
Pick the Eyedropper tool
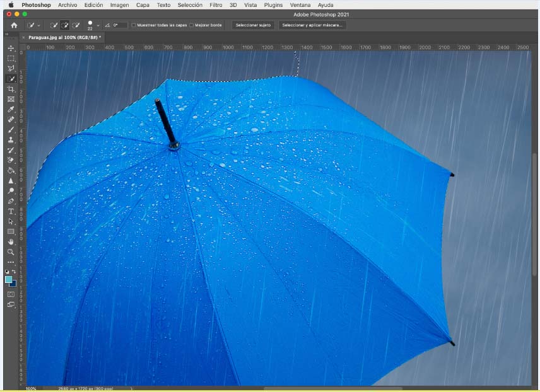coord(11,109)
